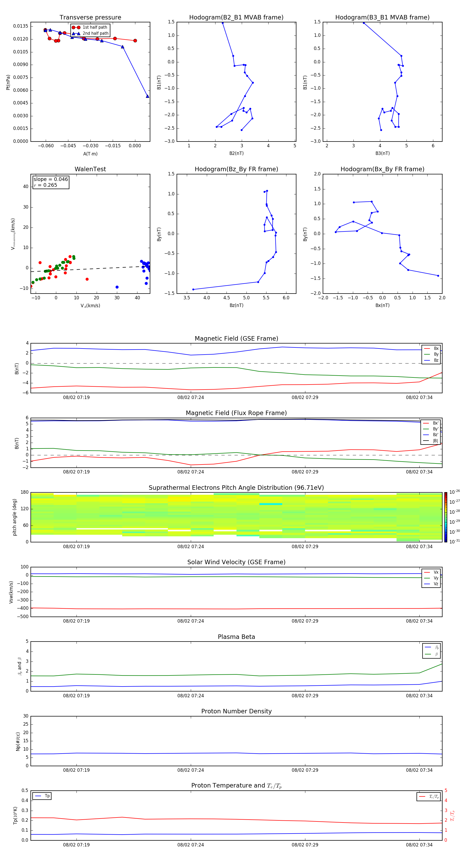Click the beta_p legend entry

432,647
